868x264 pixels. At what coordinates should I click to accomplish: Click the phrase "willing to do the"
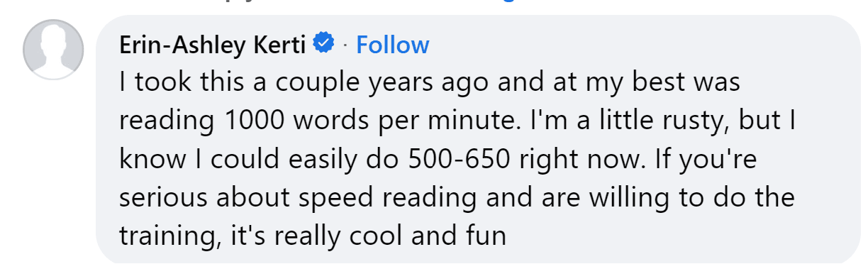coord(698,198)
